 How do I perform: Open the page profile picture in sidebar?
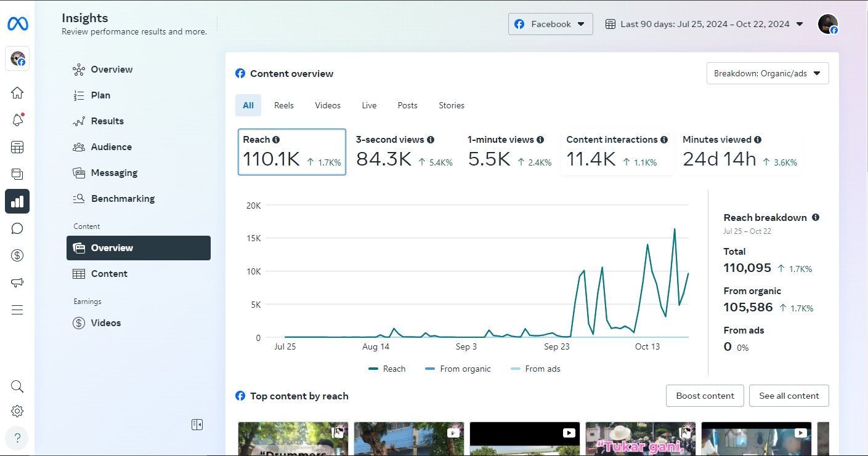click(x=17, y=59)
